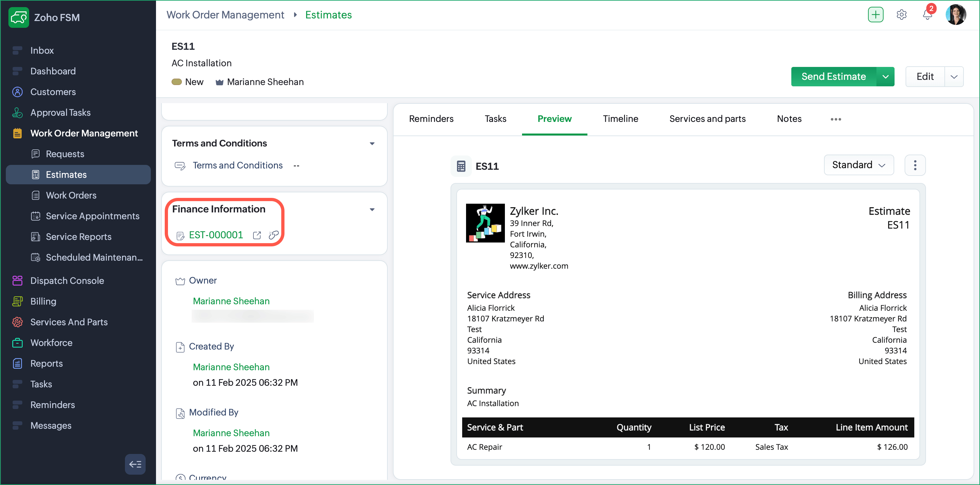
Task: Open the preview kebab menu
Action: (x=915, y=165)
